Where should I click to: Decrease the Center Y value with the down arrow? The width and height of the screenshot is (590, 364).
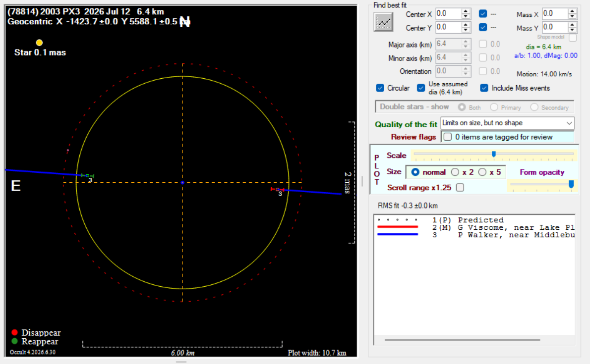point(466,30)
